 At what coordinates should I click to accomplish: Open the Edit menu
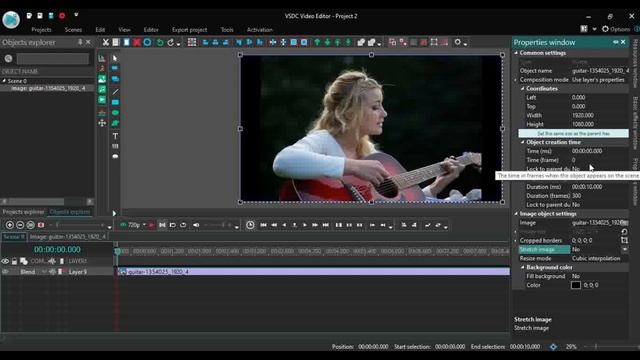pyautogui.click(x=100, y=30)
